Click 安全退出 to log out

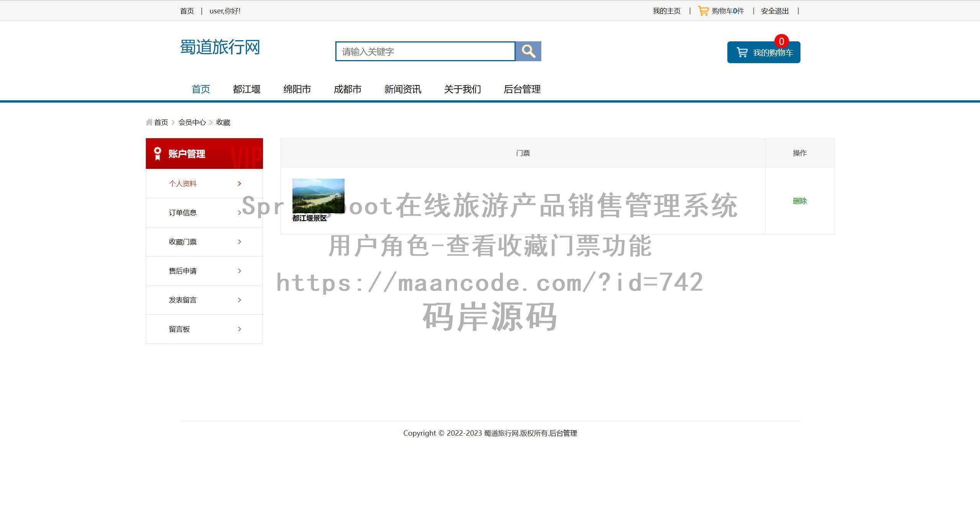tap(775, 11)
